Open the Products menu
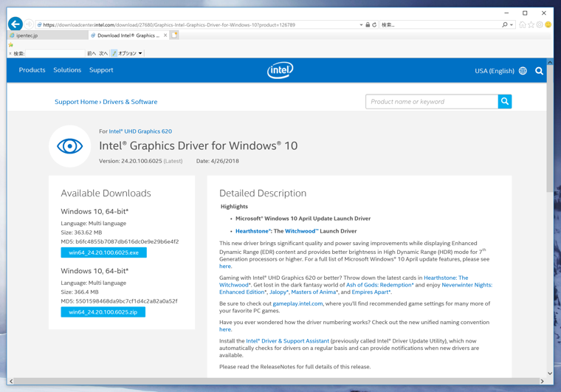This screenshot has width=561, height=392. (x=32, y=70)
